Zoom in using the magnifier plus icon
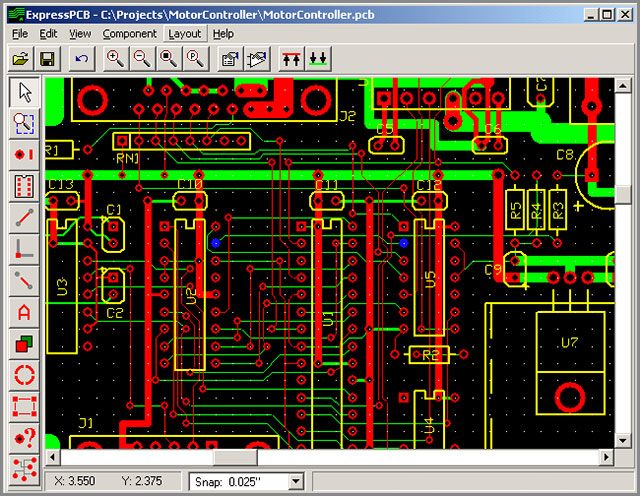 click(116, 59)
